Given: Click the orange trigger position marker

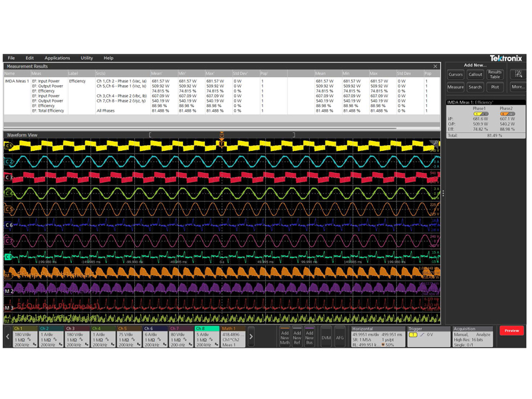Looking at the screenshot, I should [x=221, y=136].
